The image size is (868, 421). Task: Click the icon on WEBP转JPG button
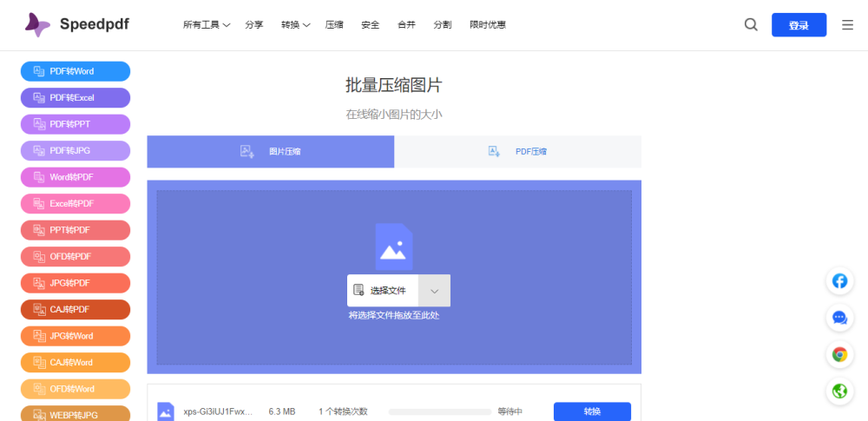tap(39, 414)
